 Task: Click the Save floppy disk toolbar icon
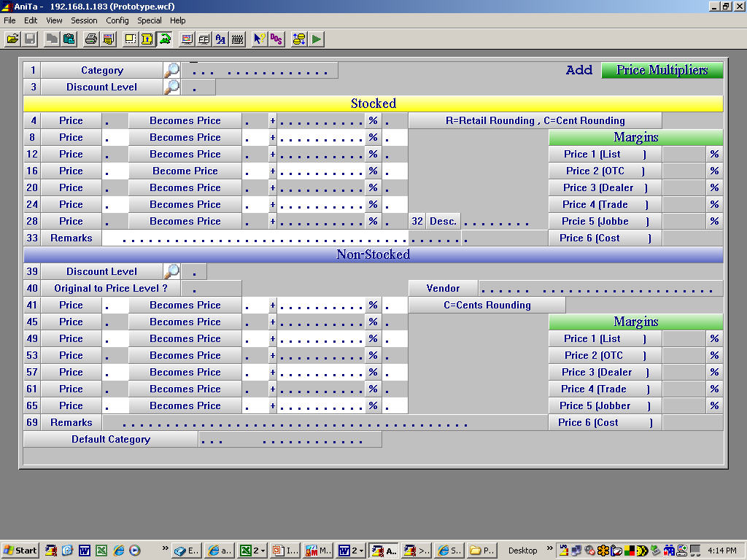(x=30, y=39)
